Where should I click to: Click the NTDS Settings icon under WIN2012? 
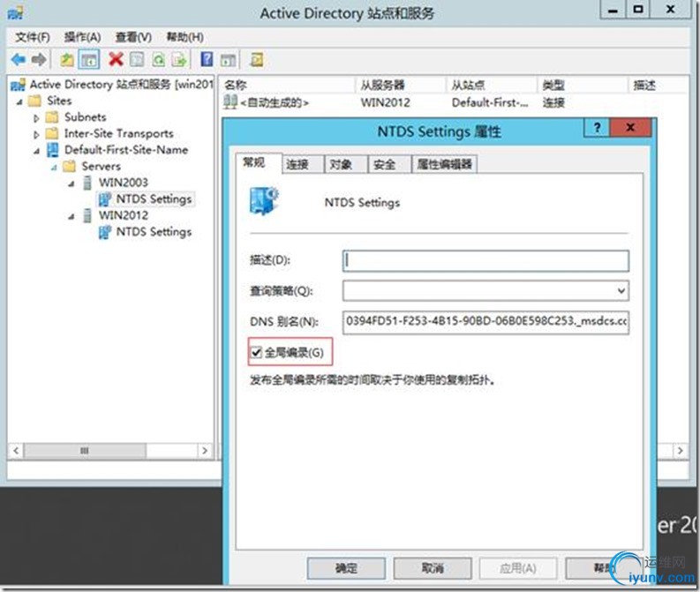(x=104, y=232)
